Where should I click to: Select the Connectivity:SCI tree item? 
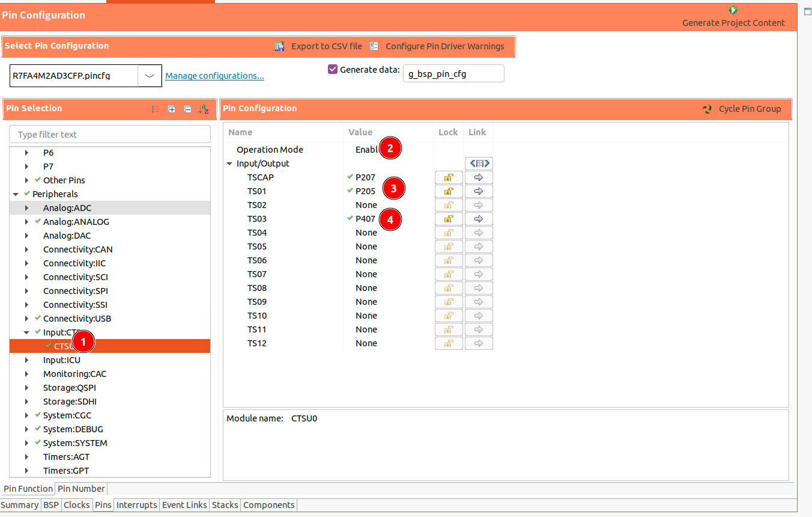(x=76, y=277)
